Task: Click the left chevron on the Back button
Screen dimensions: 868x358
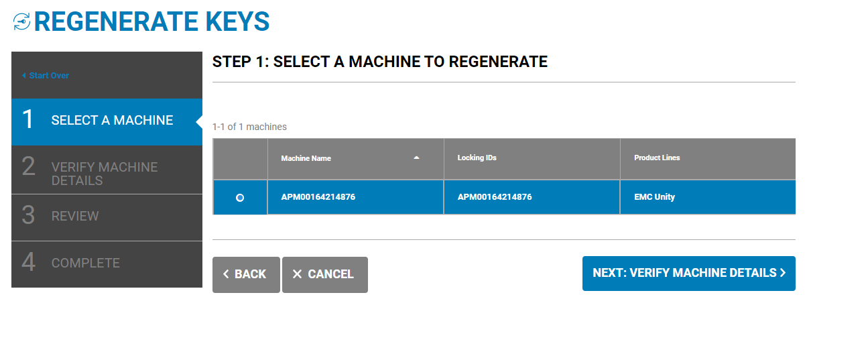Action: pos(226,274)
